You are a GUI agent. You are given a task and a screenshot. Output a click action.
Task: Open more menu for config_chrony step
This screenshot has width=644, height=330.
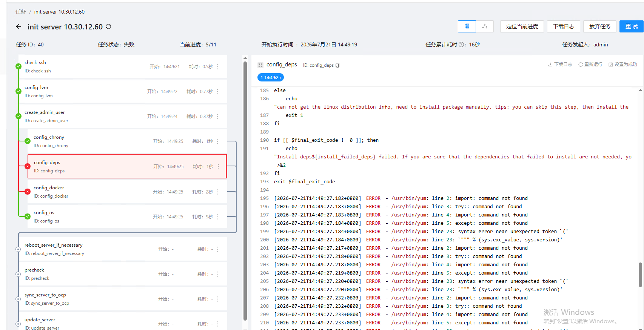(x=218, y=141)
